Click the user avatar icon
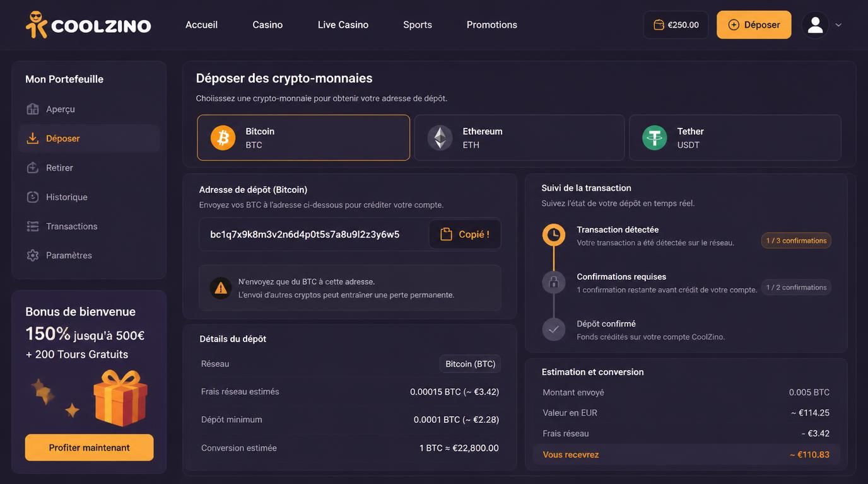 (815, 25)
